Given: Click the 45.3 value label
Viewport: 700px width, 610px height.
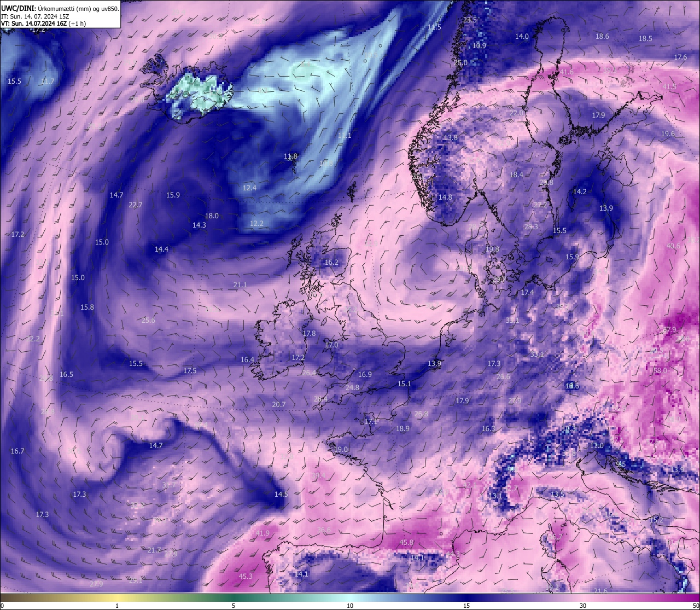Looking at the screenshot, I should (246, 577).
